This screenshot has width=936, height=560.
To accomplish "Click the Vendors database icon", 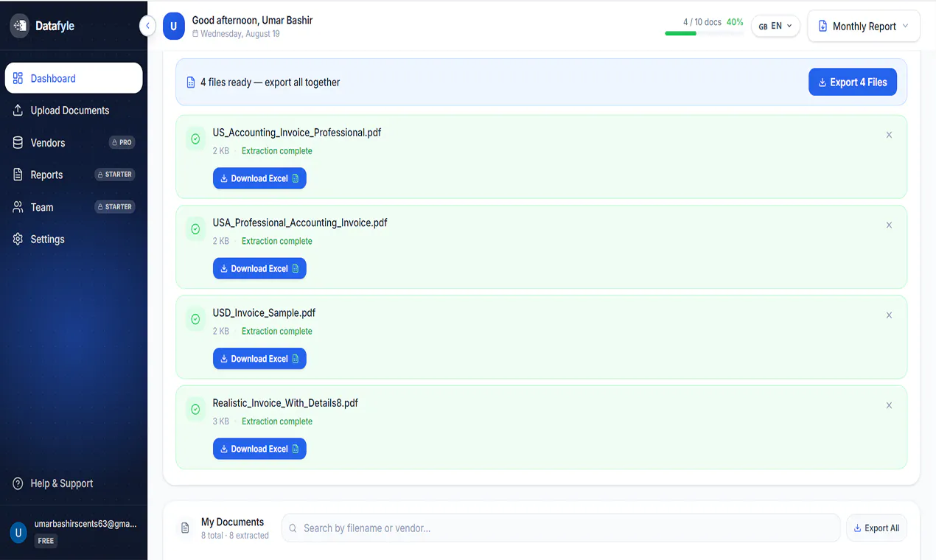I will 18,143.
